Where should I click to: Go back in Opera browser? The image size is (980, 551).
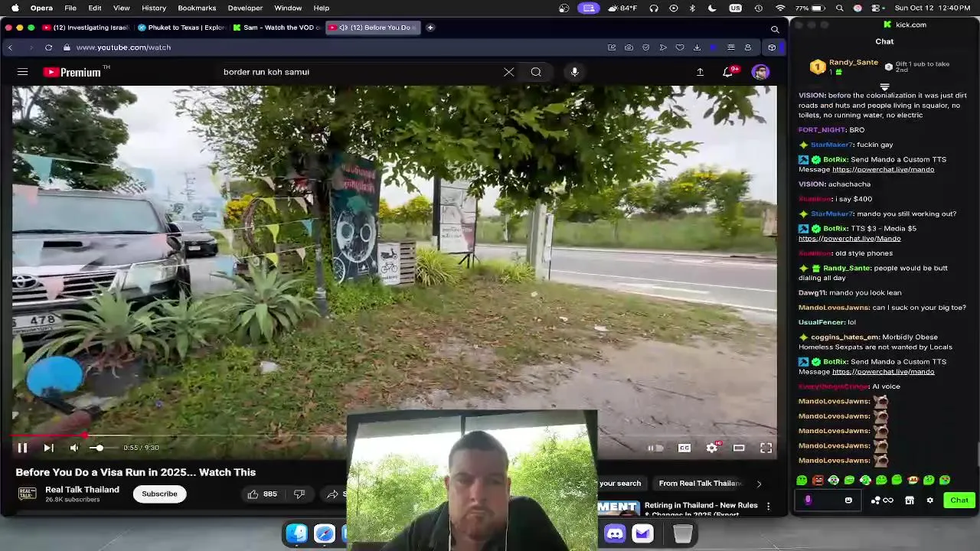tap(10, 47)
